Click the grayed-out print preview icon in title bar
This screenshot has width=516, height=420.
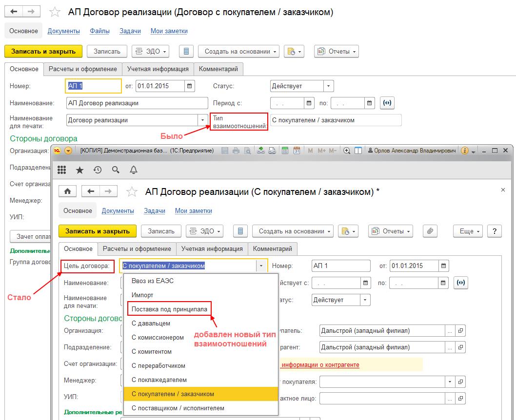tap(247, 151)
